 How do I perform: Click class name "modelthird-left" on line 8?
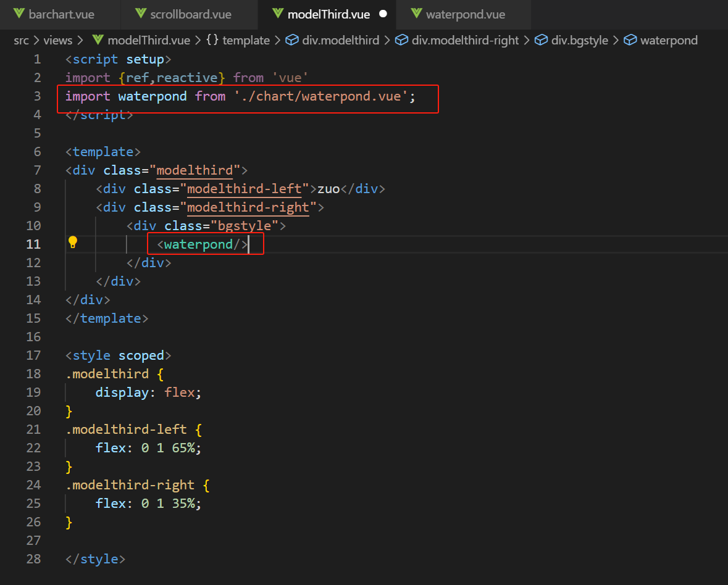(x=245, y=189)
